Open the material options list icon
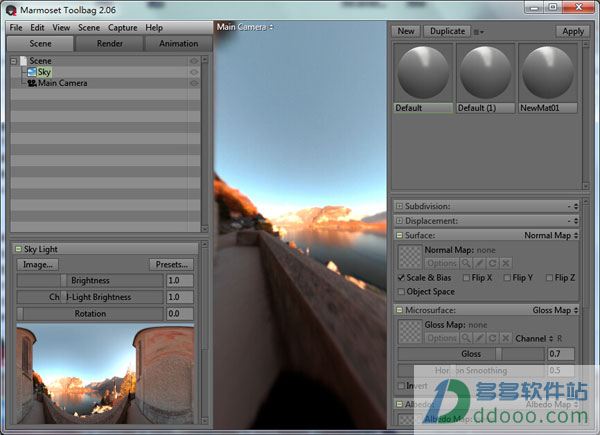 (x=479, y=32)
